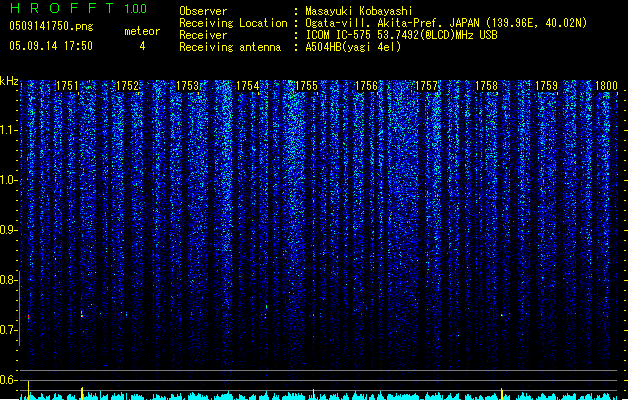Image resolution: width=629 pixels, height=400 pixels.
Task: Click the 0.9 frequency axis label
Action: 8,230
